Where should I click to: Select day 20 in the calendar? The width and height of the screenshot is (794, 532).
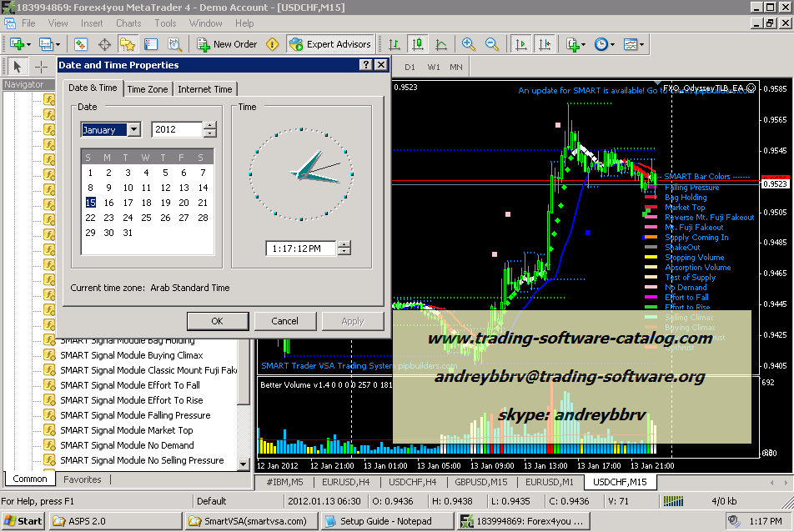tap(183, 203)
